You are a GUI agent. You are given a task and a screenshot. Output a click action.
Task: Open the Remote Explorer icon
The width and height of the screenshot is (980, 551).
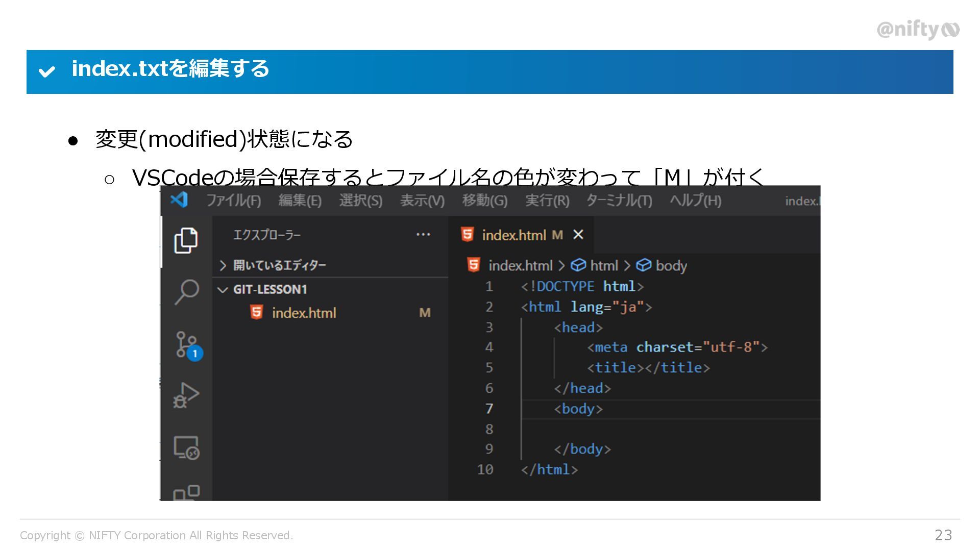click(x=186, y=448)
